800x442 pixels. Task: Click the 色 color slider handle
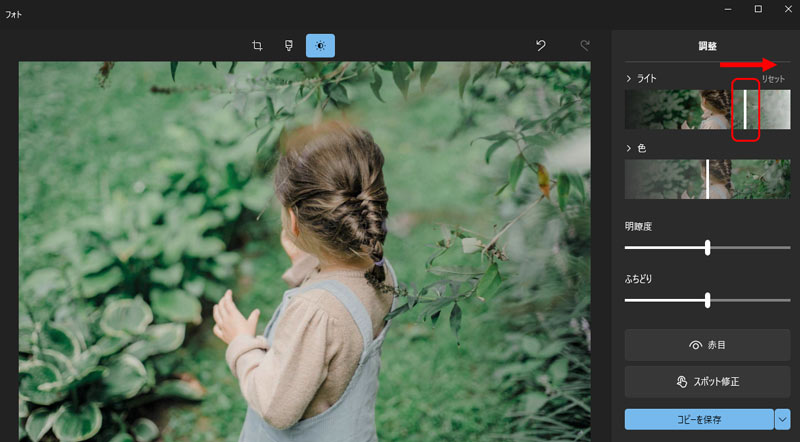(707, 179)
